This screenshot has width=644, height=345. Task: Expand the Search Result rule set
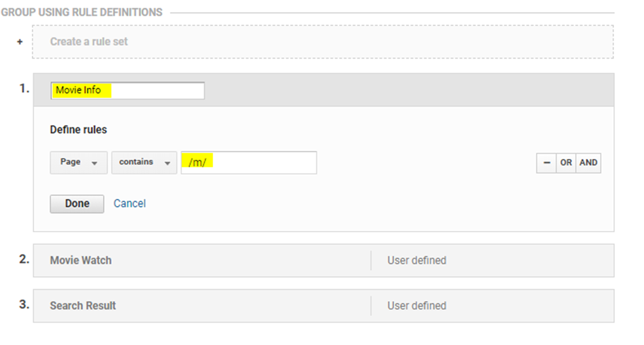pyautogui.click(x=83, y=306)
